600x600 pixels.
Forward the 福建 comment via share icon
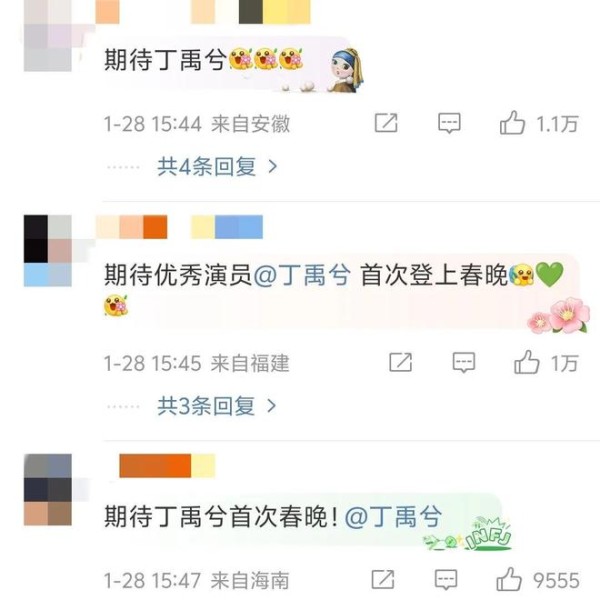401,362
